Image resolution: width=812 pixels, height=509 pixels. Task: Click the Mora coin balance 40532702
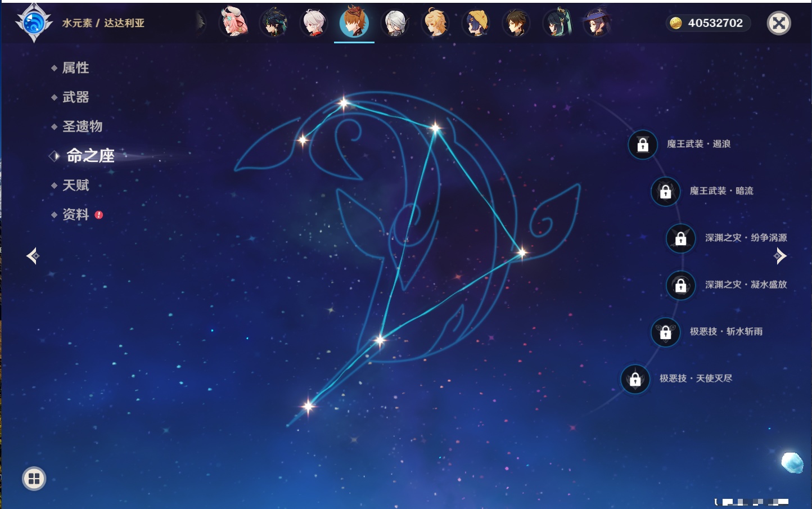tap(709, 23)
